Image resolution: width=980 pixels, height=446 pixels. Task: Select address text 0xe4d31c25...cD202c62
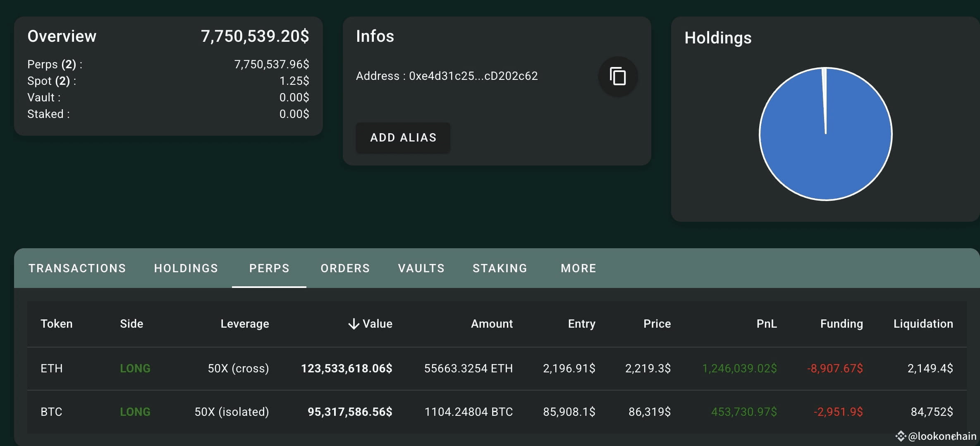point(473,76)
